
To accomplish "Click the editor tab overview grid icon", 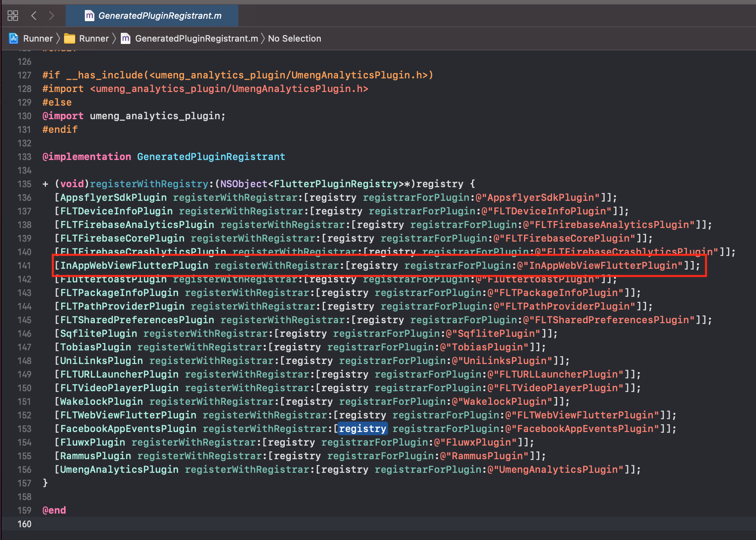I will point(13,15).
